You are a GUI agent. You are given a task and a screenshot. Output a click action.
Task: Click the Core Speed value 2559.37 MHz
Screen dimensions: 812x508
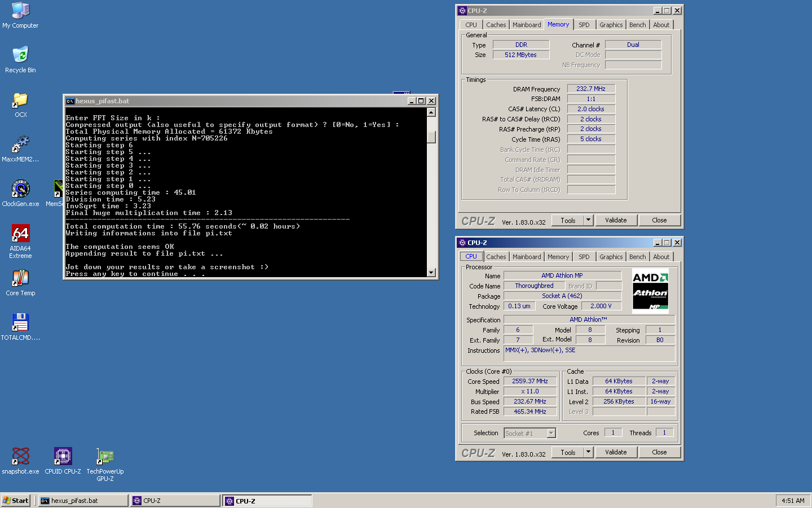[530, 381]
